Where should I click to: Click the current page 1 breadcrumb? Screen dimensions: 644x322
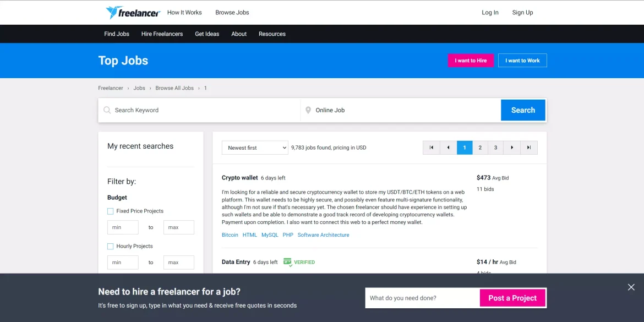[x=205, y=88]
